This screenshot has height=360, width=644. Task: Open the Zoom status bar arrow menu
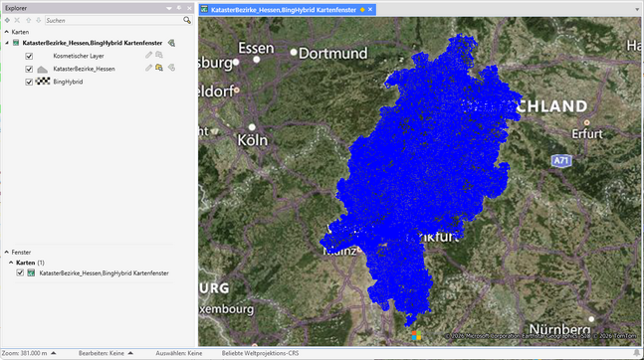pyautogui.click(x=54, y=353)
